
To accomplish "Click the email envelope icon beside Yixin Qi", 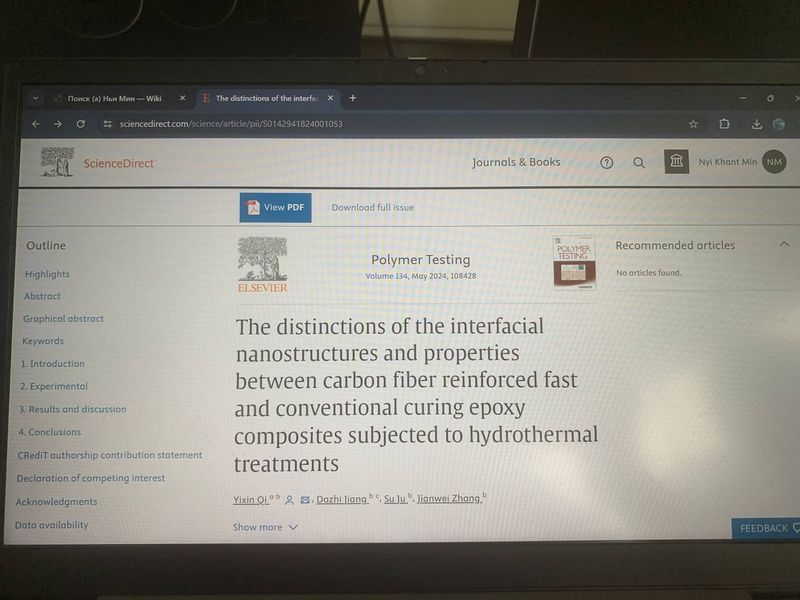I will (x=305, y=499).
